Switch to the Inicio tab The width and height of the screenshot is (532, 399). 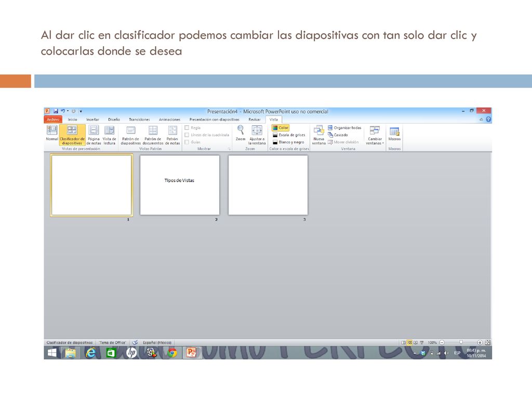(x=72, y=119)
